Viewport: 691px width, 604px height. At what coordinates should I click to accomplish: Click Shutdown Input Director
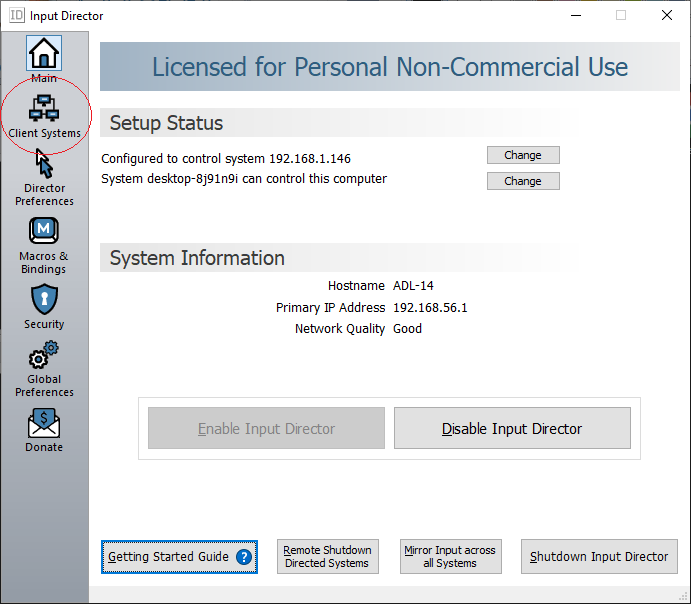coord(599,557)
